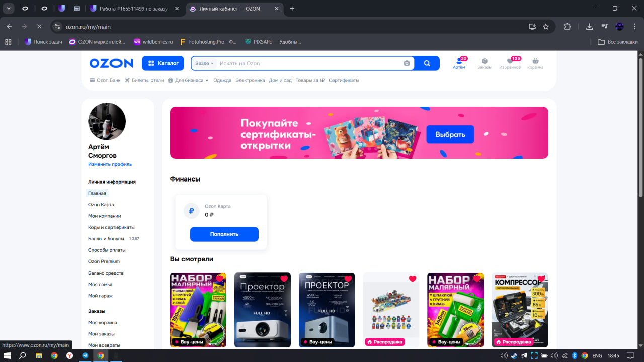This screenshot has height=362, width=644.
Task: Open the media controls icon in toolbar
Action: pyautogui.click(x=605, y=27)
